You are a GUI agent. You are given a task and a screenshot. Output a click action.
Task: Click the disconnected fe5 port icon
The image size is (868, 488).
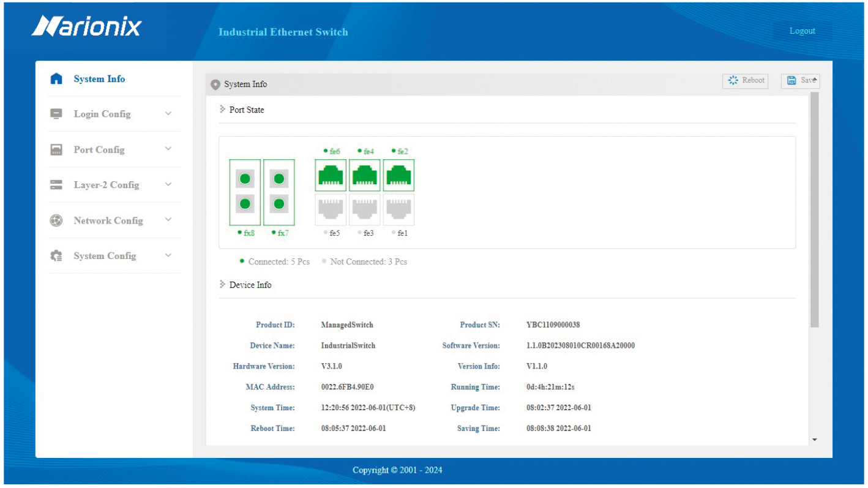pyautogui.click(x=331, y=209)
